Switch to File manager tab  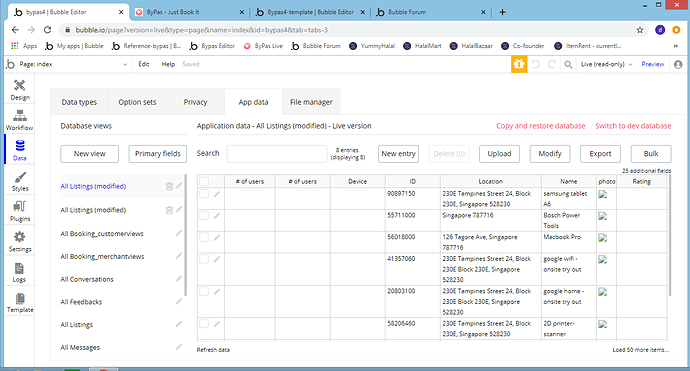point(311,102)
